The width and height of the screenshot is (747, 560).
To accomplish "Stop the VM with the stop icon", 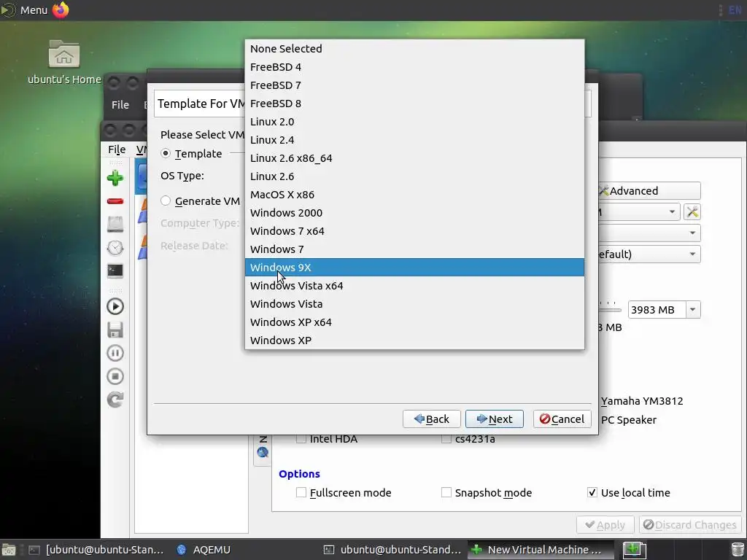I will 115,376.
